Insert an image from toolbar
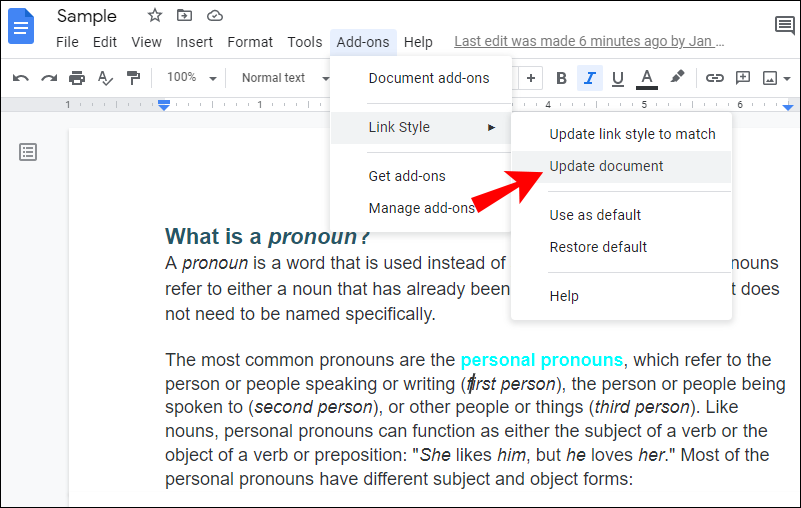 pyautogui.click(x=769, y=78)
